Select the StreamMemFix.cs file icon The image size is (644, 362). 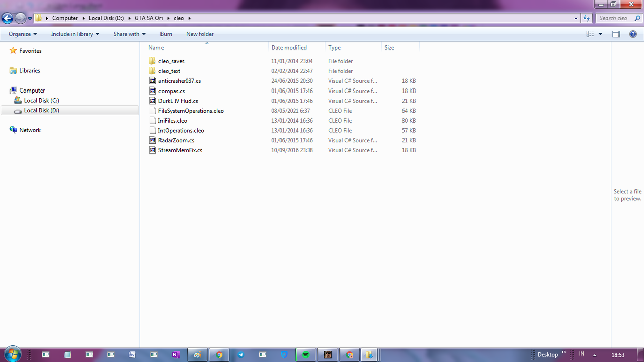pos(153,150)
